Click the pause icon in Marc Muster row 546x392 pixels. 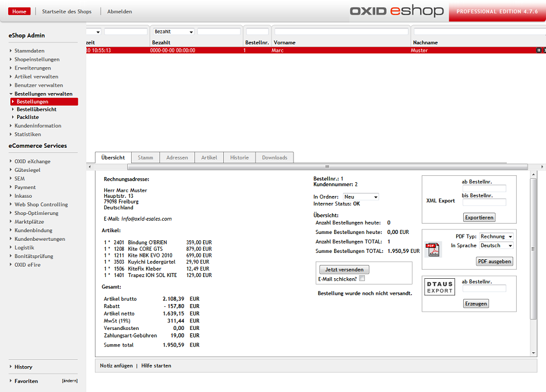coord(539,51)
